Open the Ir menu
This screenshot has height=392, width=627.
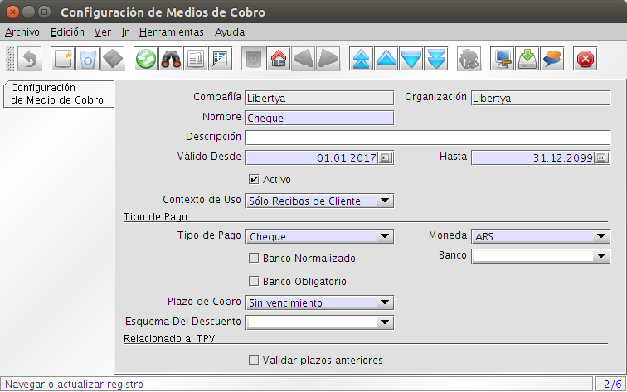[125, 32]
